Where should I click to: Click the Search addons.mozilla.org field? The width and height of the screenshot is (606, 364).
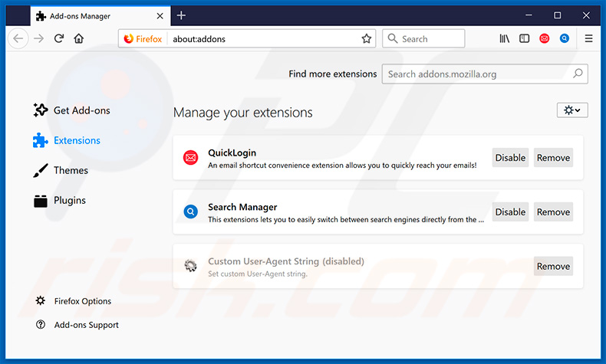click(477, 74)
